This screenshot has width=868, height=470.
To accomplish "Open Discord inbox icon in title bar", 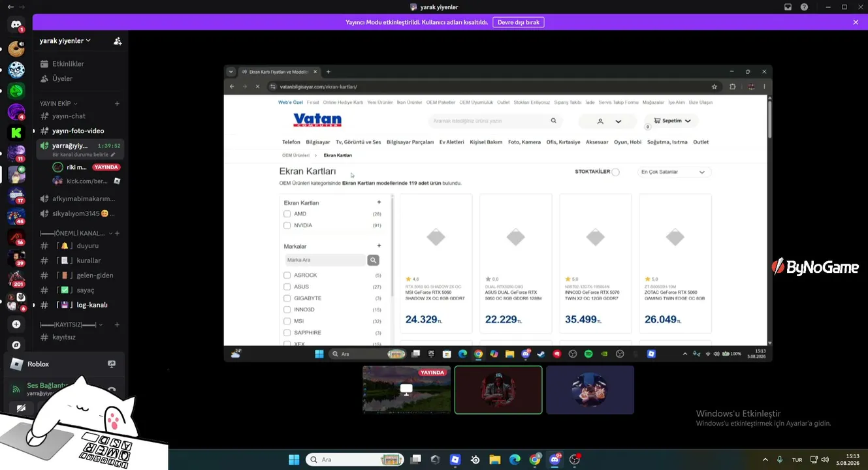I will [x=788, y=7].
